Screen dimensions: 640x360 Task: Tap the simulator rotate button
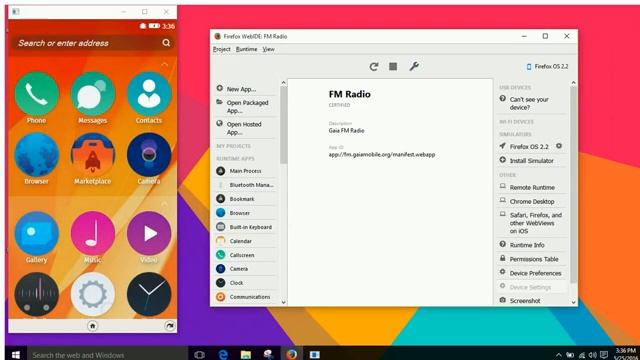[x=170, y=326]
